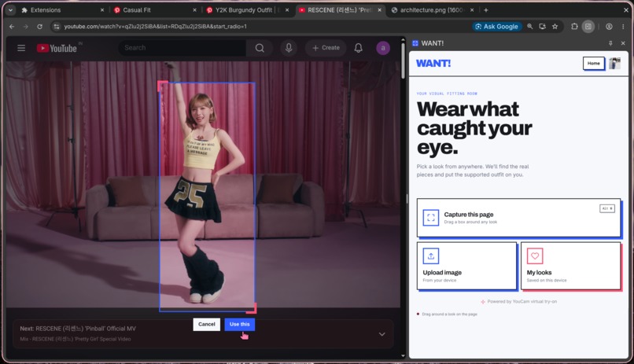Screen dimensions: 634x364
Task: Open the YouTube hamburger guide menu
Action: (x=21, y=48)
